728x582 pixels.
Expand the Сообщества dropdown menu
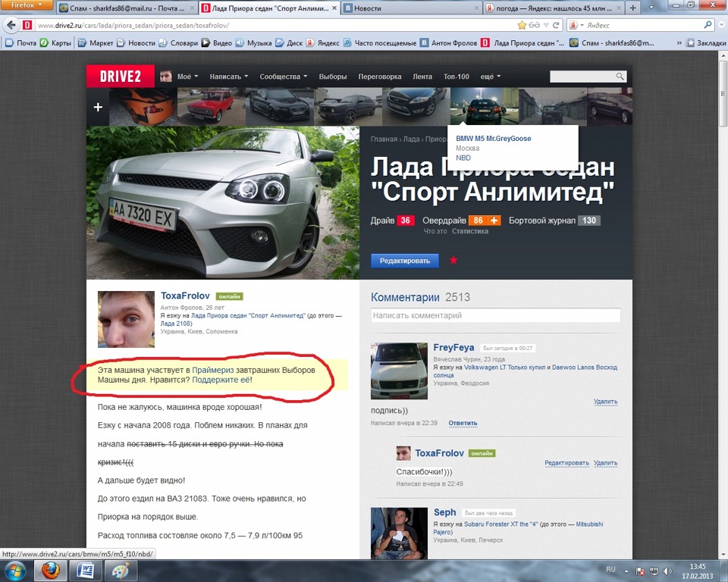pos(283,77)
